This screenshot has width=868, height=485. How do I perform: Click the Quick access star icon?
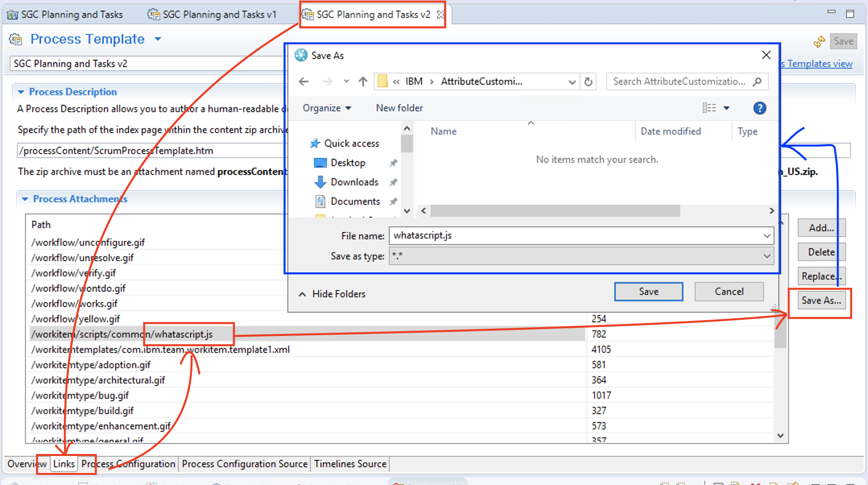[314, 143]
